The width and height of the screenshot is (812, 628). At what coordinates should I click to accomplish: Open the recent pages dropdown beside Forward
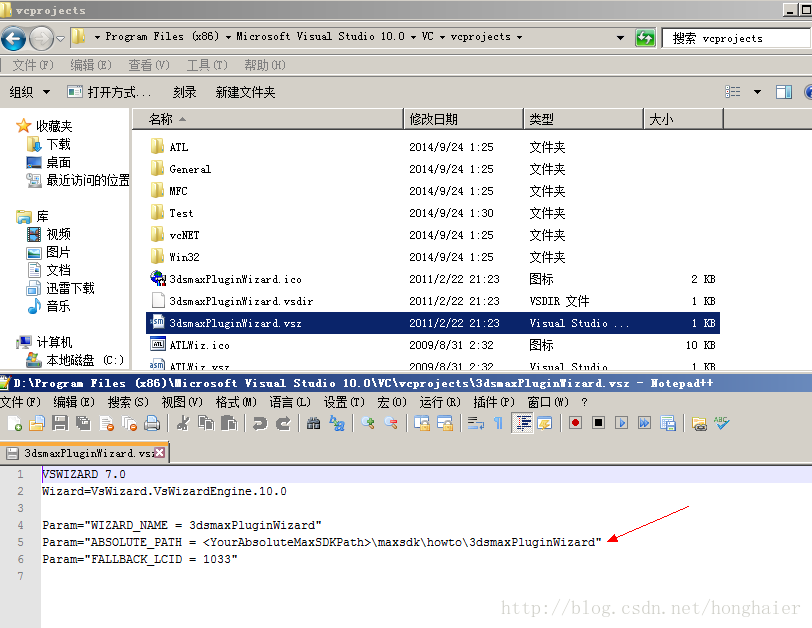click(x=60, y=38)
